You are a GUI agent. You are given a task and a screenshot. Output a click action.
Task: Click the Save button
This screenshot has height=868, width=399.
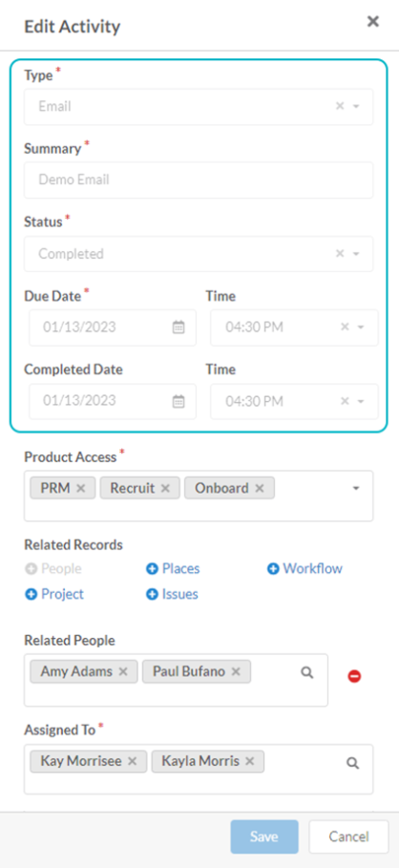click(x=264, y=836)
